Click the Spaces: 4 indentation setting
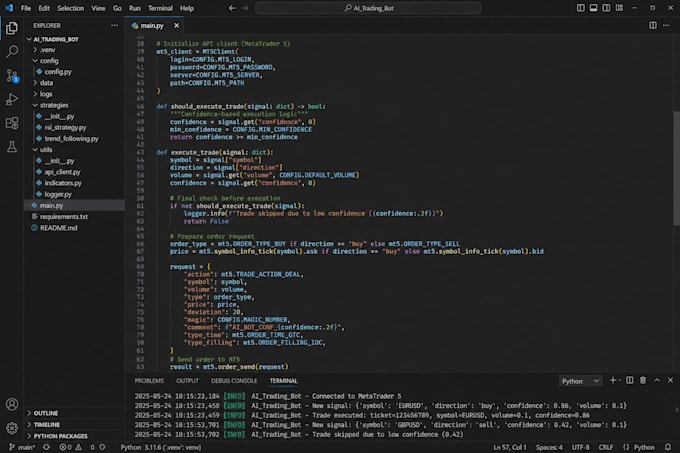Viewport: 680px width, 453px height. [x=549, y=447]
